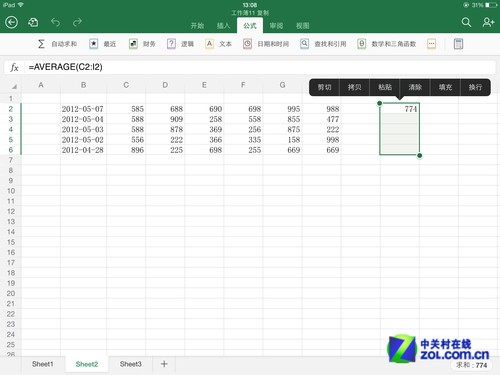The image size is (500, 375).
Task: Choose 换行 (Wrap) in popup menu
Action: click(x=475, y=87)
